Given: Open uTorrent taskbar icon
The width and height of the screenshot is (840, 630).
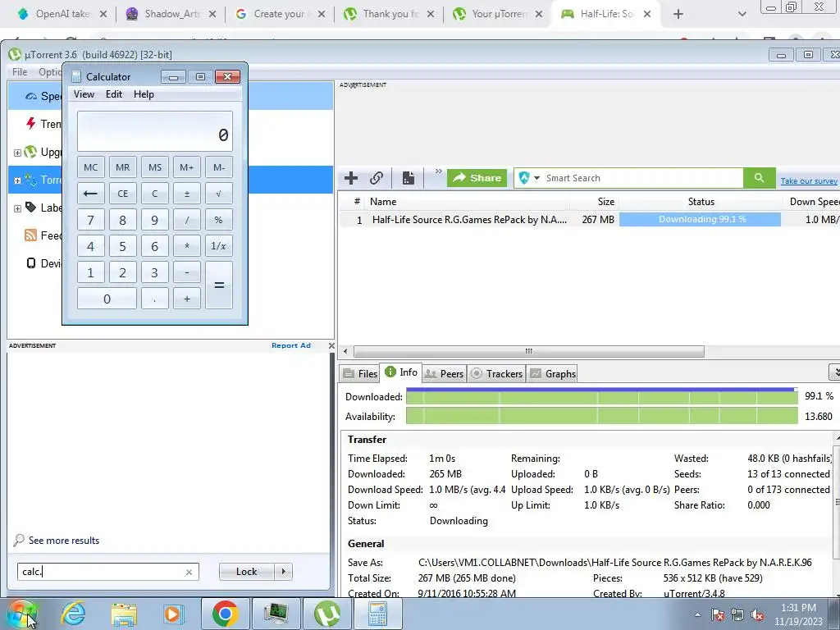Looking at the screenshot, I should (326, 614).
